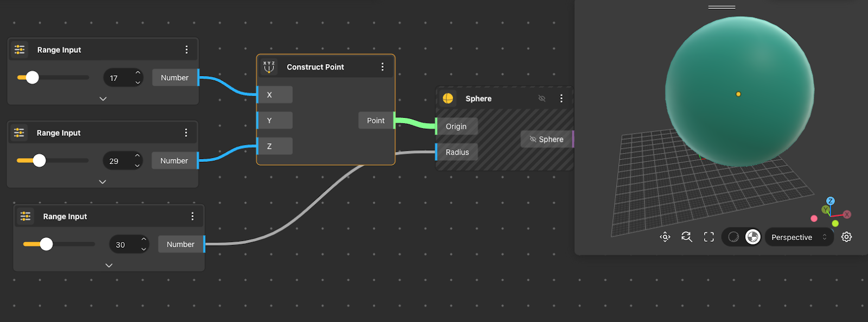Click the number field showing 17
Screen dimensions: 868x322
118,78
